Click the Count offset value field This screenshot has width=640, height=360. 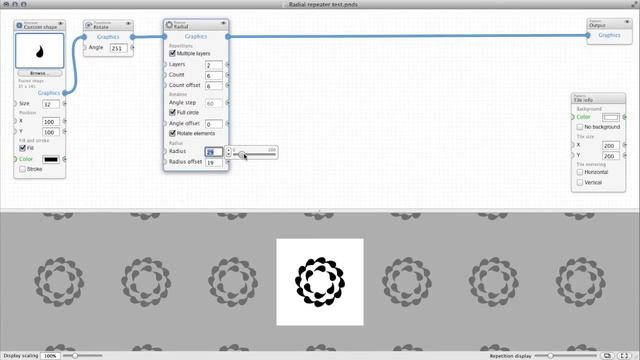point(214,86)
